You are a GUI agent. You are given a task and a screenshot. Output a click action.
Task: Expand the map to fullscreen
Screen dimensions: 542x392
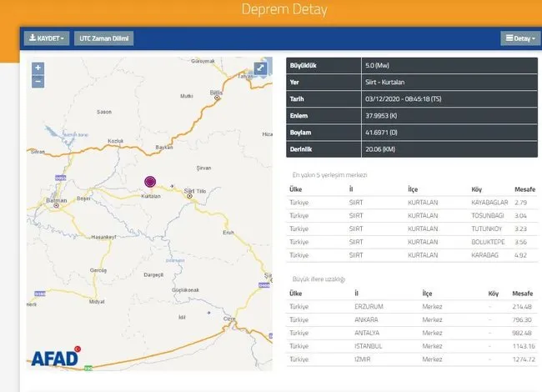coord(261,68)
